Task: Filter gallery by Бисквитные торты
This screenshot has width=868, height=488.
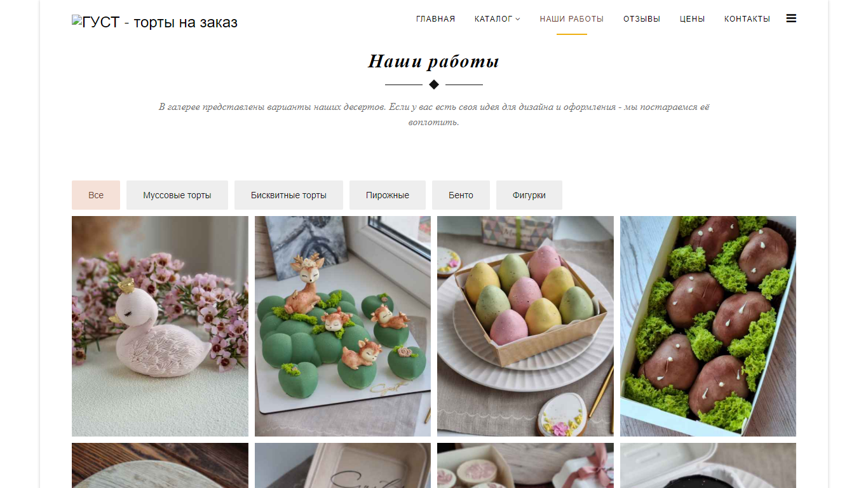Action: click(288, 195)
